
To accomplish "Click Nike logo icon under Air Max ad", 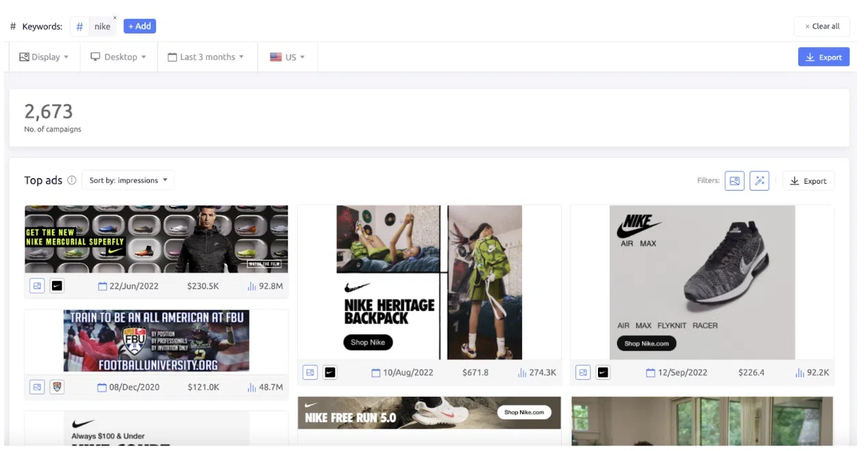I will pos(603,372).
